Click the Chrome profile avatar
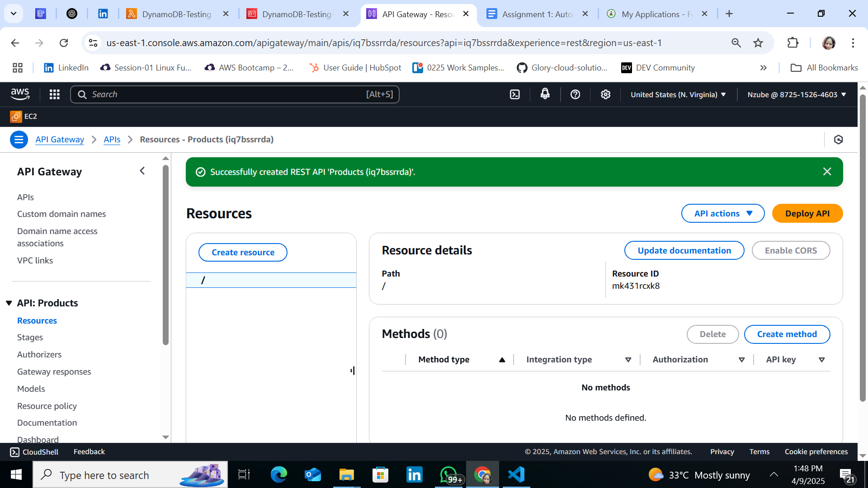Screen dimensions: 868x488 829,43
